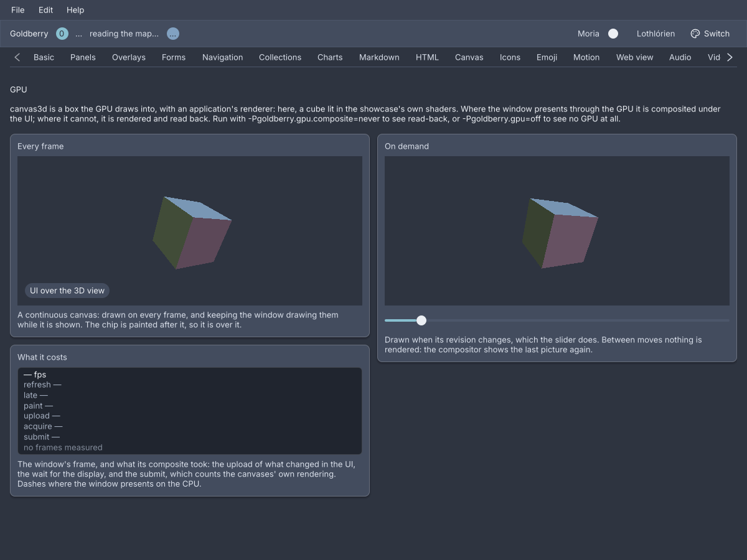The image size is (747, 560).
Task: Click the rotating cube in the Every frame canvas
Action: click(192, 233)
